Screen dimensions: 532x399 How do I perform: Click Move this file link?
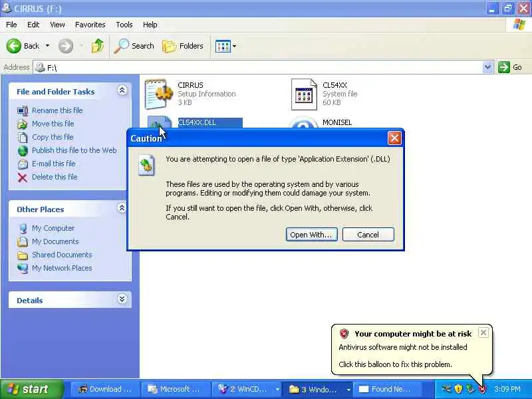tap(53, 124)
